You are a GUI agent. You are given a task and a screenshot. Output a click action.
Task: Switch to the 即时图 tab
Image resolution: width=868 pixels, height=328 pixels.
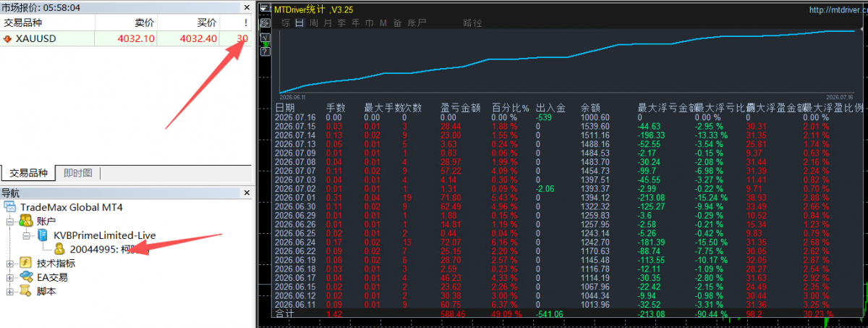[77, 173]
